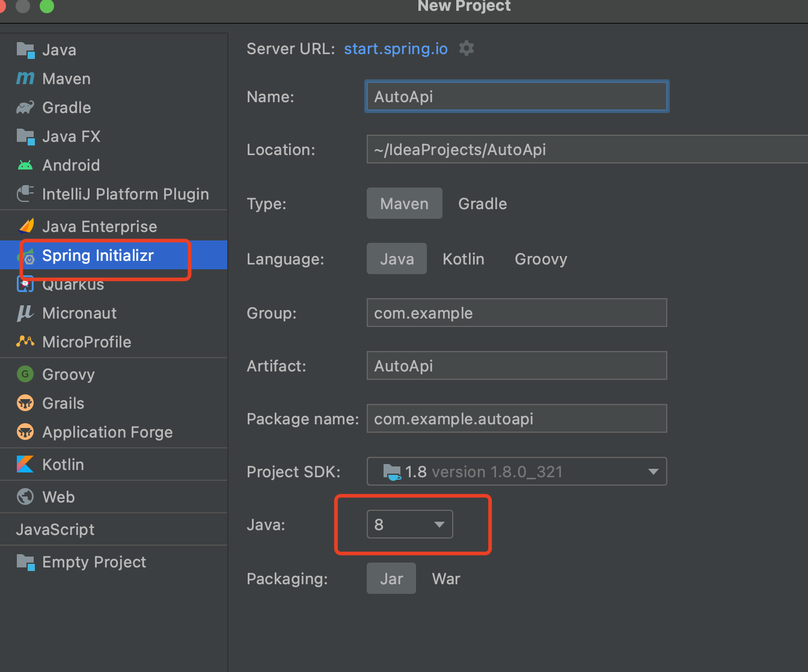Open the Java version dropdown
This screenshot has height=672, width=808.
tap(410, 524)
